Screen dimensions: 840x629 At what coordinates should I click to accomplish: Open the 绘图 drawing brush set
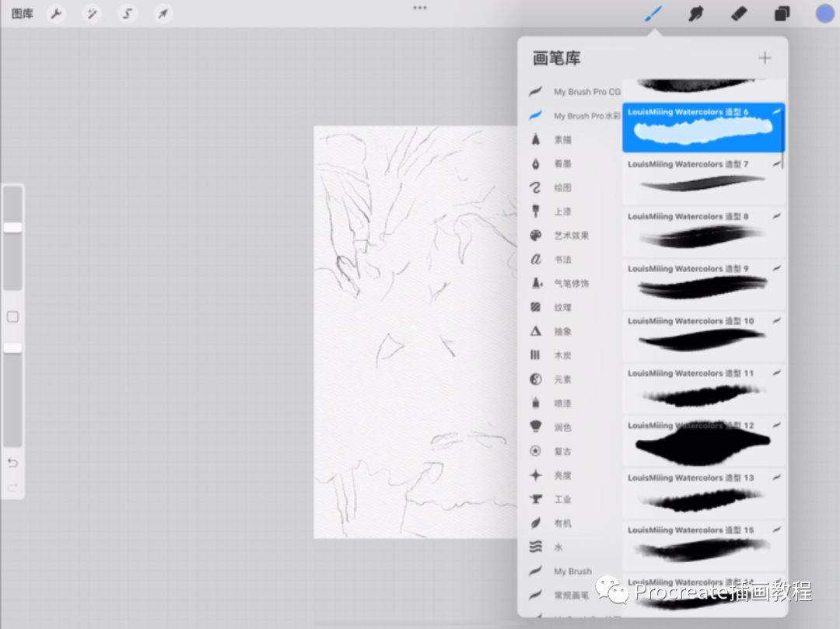(x=550, y=187)
